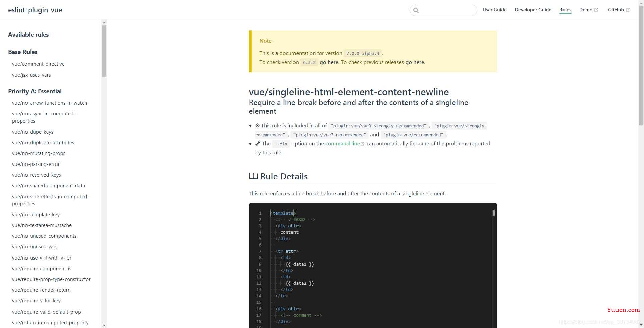Open vue/jsx-uses-vars rule

click(31, 75)
